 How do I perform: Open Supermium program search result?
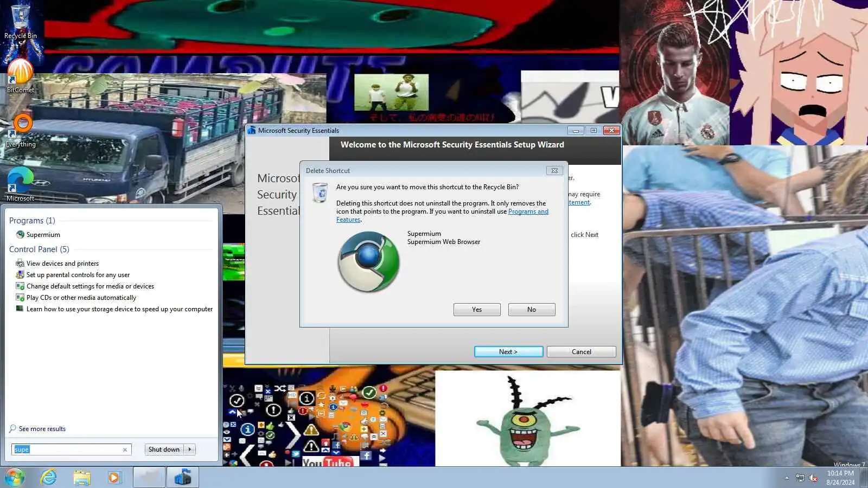point(43,235)
